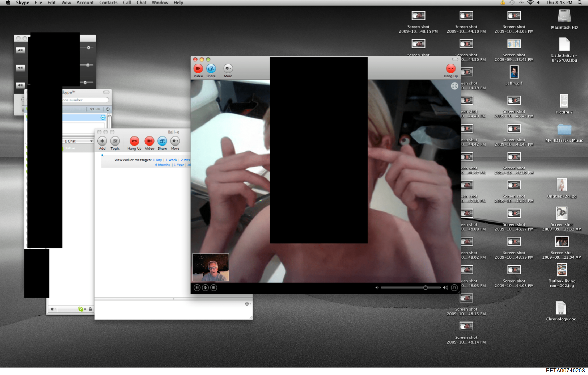Screen dimensions: 588x375
Task: Click the "1 Week" earlier messages link
Action: (171, 160)
